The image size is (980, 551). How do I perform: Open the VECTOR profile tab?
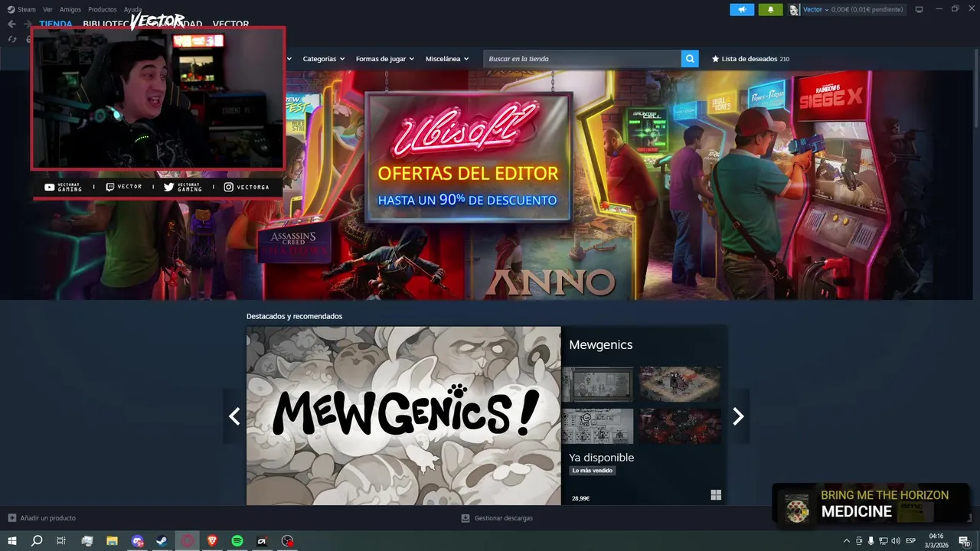(230, 24)
